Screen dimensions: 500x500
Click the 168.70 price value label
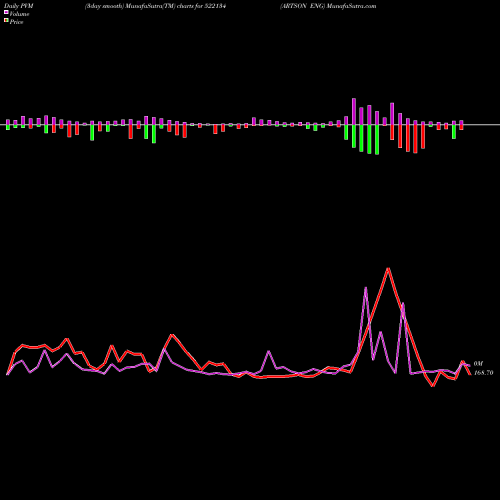483,373
